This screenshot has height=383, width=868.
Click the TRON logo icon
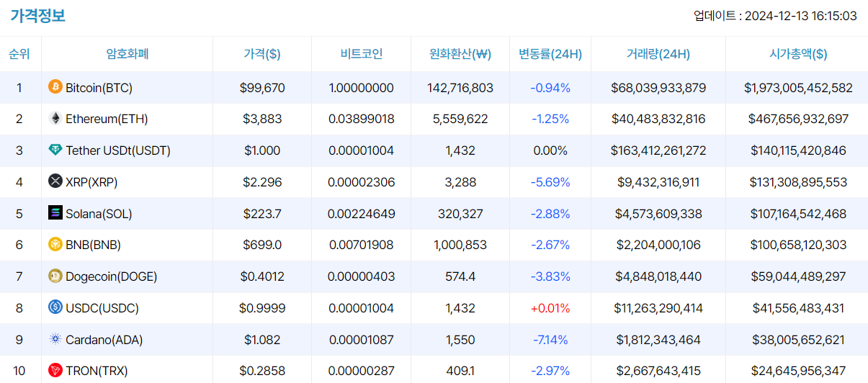click(55, 370)
